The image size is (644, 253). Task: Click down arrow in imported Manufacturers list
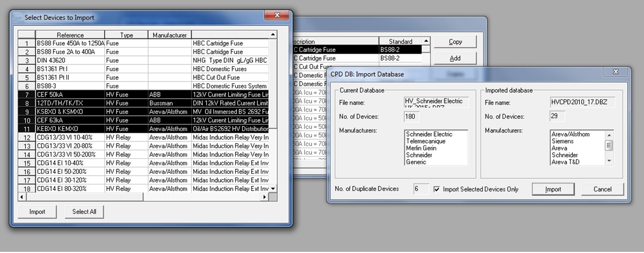(609, 161)
